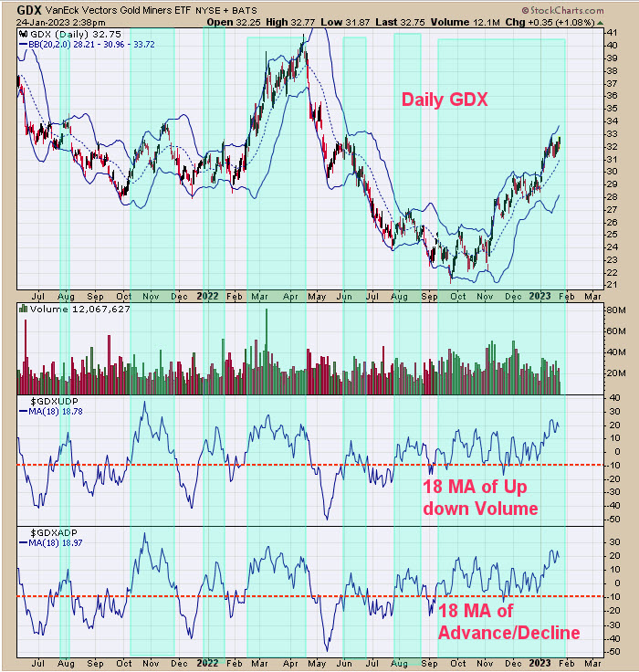Click the 40M volume axis label
The width and height of the screenshot is (639, 672).
(x=616, y=352)
